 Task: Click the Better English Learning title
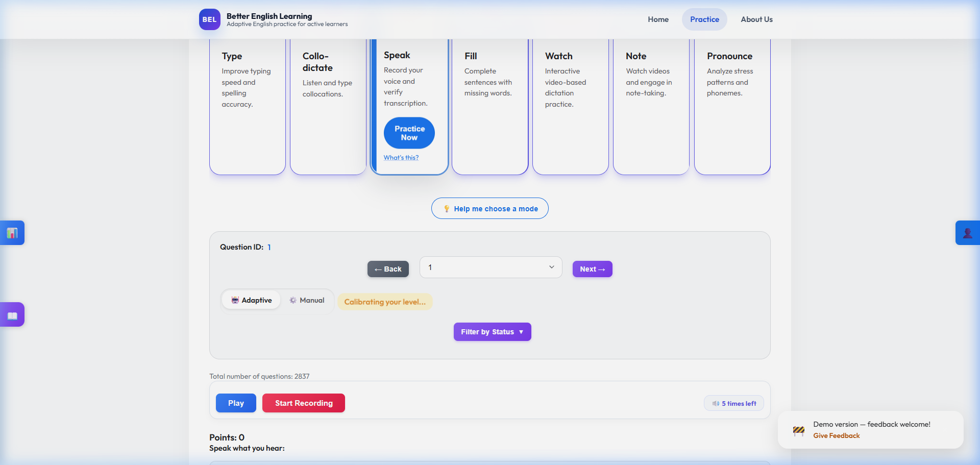click(269, 16)
